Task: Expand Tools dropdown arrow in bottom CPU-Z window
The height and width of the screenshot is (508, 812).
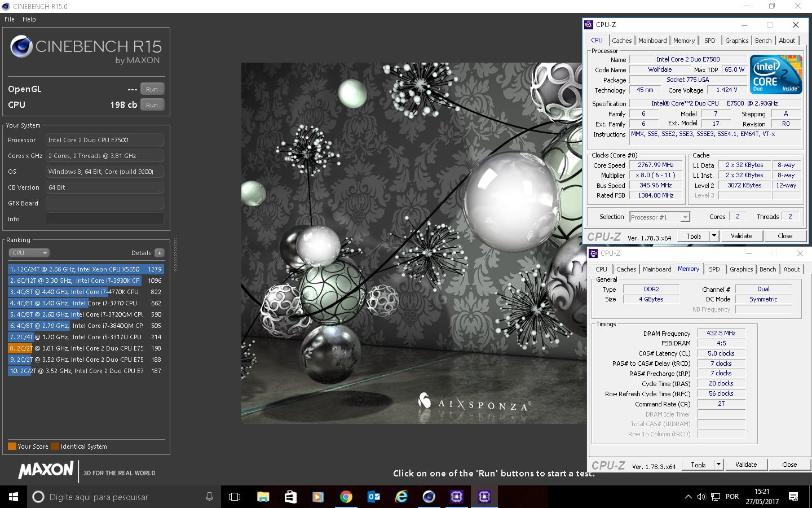Action: (718, 465)
